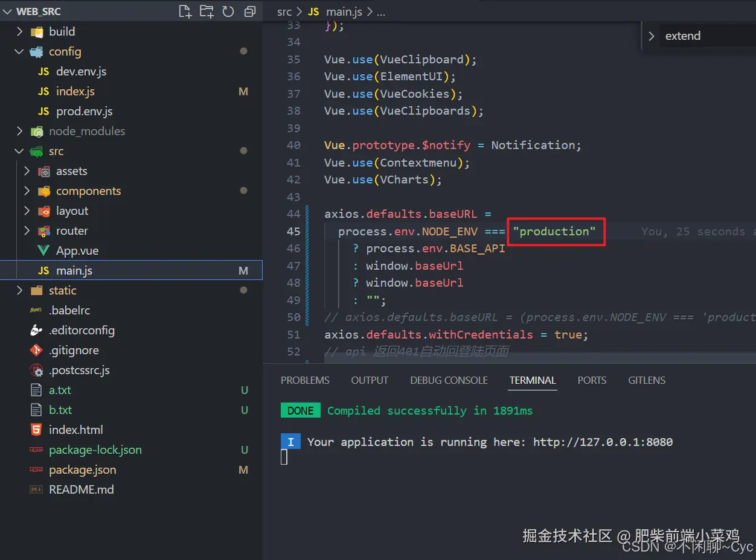
Task: Click the JS icon beside prod.env.js
Action: click(x=43, y=111)
